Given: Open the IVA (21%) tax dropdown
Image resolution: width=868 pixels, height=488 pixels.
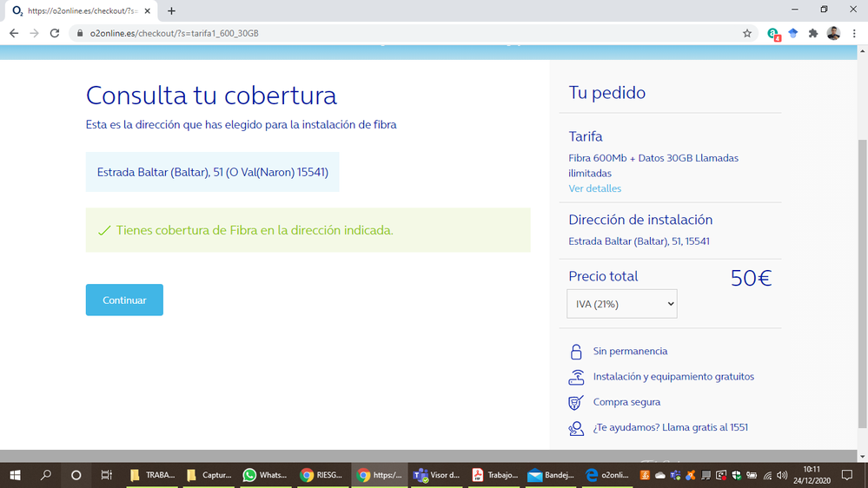Looking at the screenshot, I should (621, 304).
